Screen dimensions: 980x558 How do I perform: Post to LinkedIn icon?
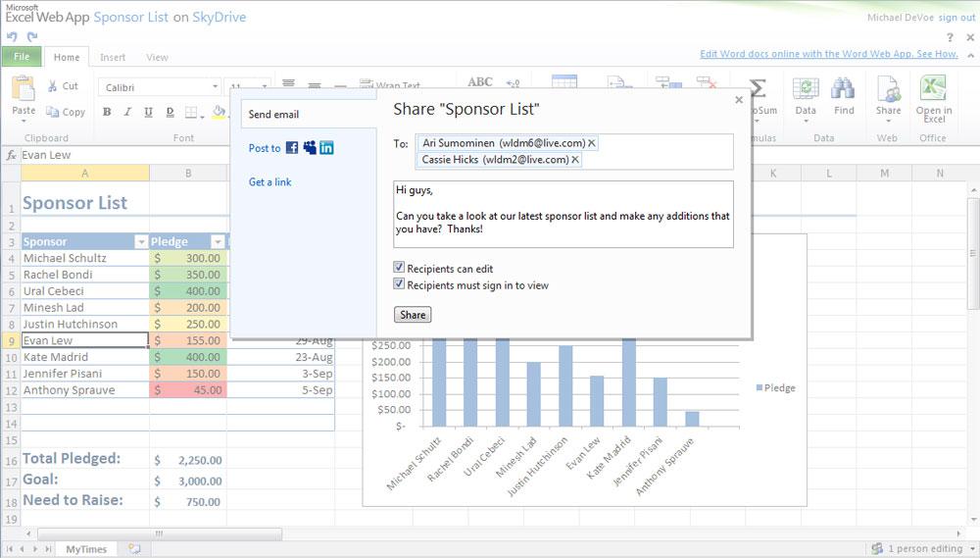327,148
